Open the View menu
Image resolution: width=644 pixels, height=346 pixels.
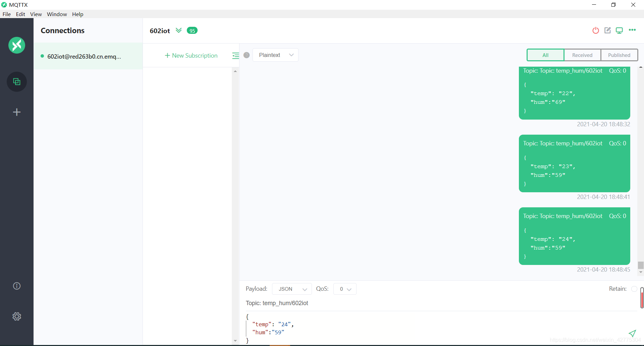(36, 14)
